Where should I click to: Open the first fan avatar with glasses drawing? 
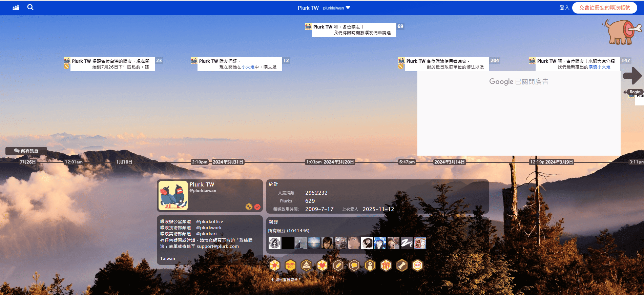[274, 243]
